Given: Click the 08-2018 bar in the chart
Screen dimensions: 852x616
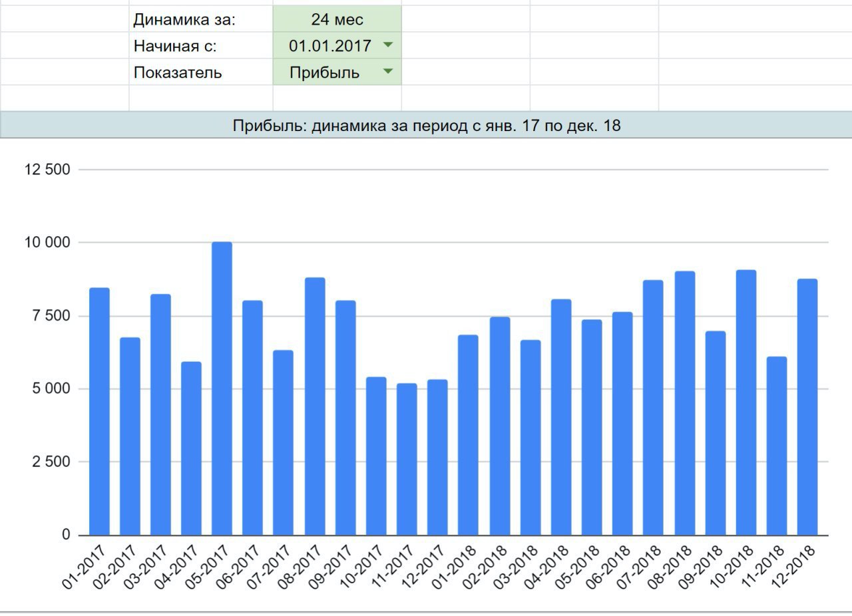Looking at the screenshot, I should point(685,403).
